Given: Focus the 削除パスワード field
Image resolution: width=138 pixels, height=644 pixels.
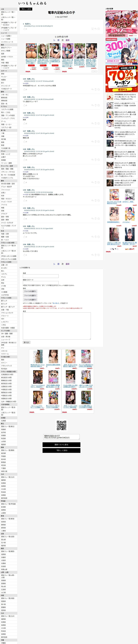Looking at the screenshot, I should click(x=41, y=283).
